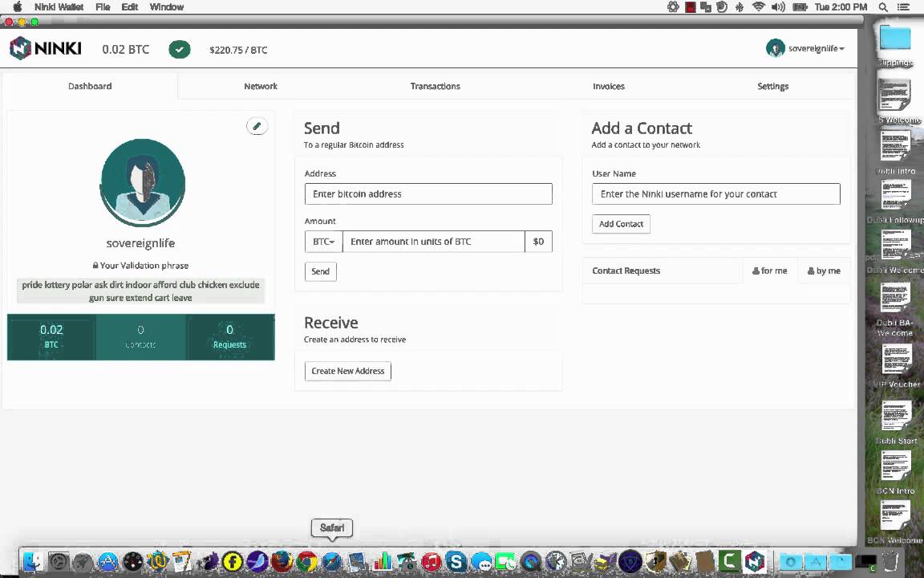Open the sovereignlife account dropdown menu

click(x=805, y=48)
